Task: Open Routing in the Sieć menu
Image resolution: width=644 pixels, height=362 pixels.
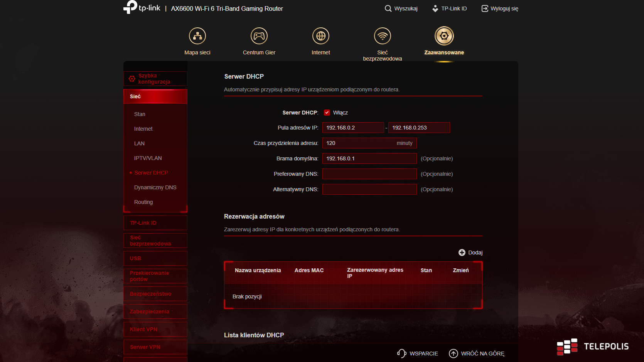Action: click(x=143, y=202)
